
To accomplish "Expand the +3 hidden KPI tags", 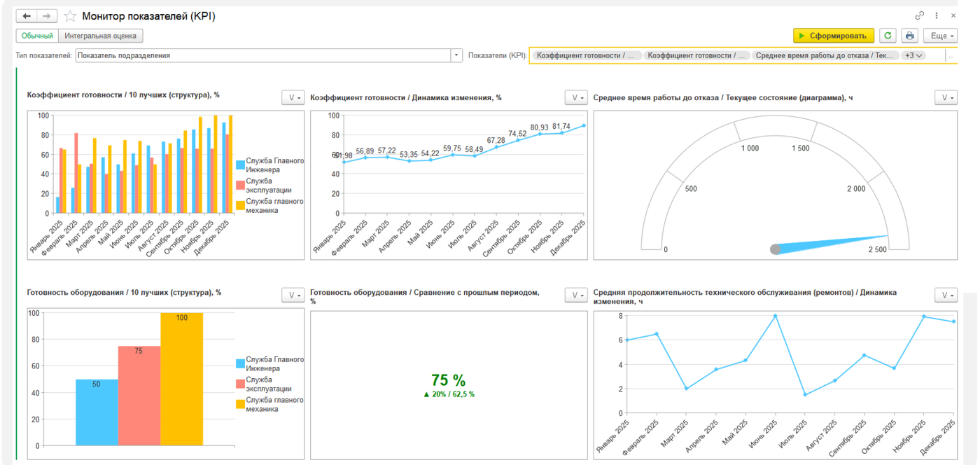I will [x=913, y=55].
